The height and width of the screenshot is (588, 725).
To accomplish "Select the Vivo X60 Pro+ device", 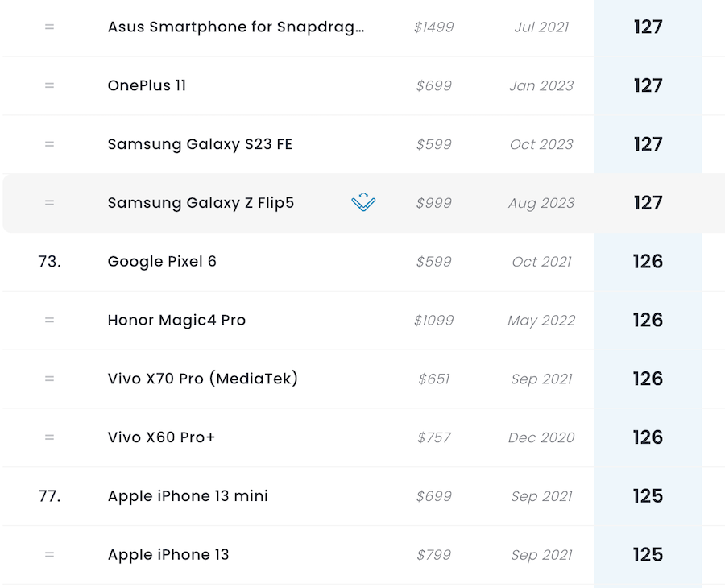I will coord(161,437).
